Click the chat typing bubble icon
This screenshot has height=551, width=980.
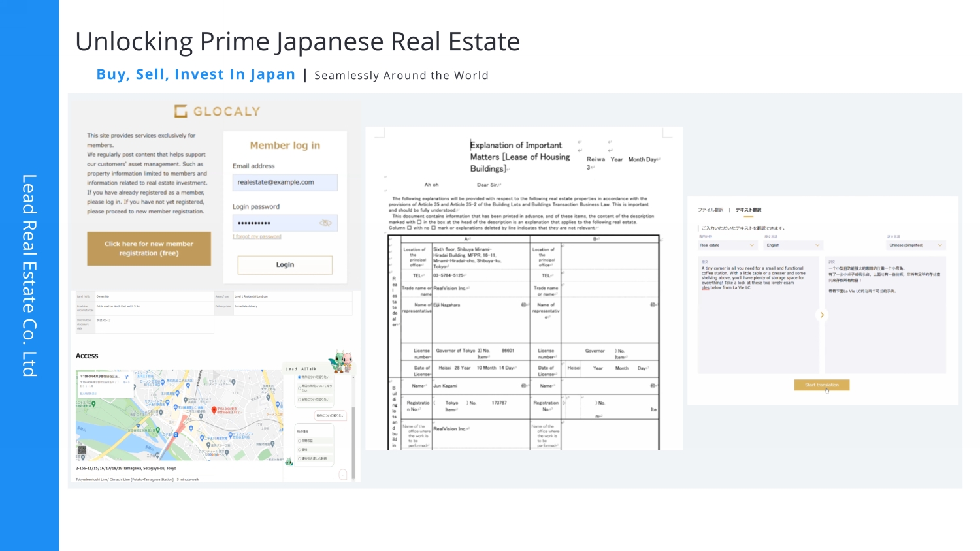click(x=343, y=475)
